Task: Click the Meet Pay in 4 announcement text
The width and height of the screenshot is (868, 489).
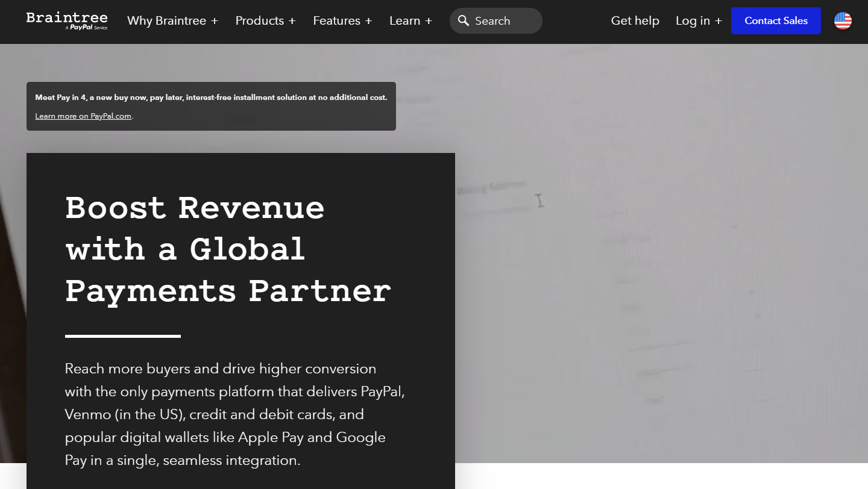Action: pyautogui.click(x=211, y=98)
